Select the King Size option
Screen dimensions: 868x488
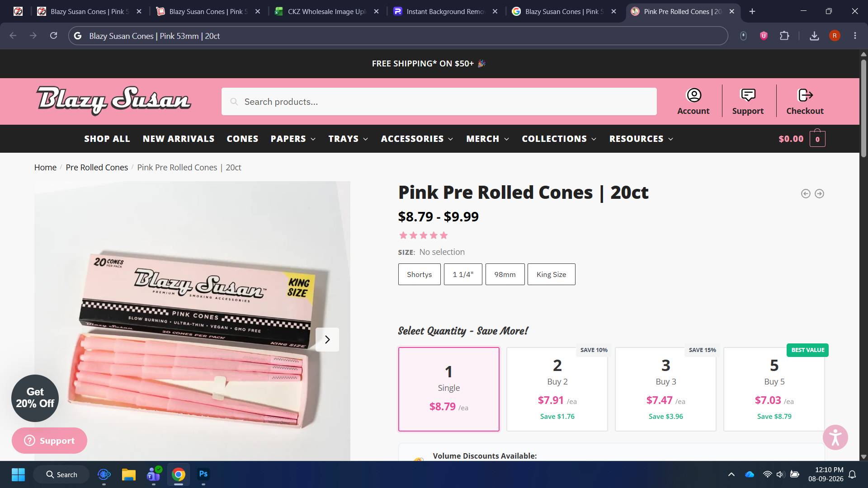(551, 274)
